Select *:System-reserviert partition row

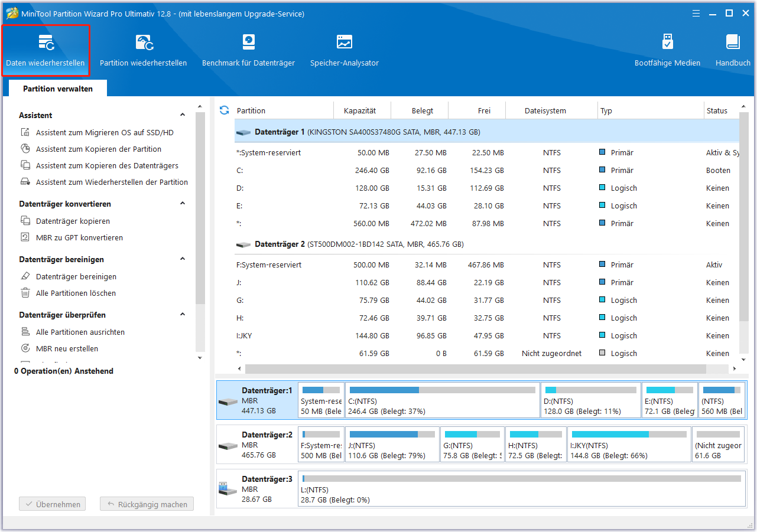coord(487,152)
